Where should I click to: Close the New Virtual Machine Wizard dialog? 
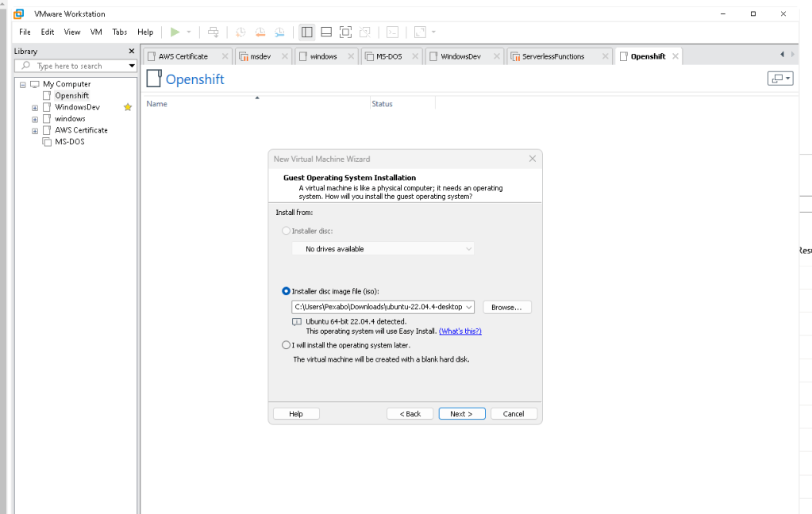point(533,159)
